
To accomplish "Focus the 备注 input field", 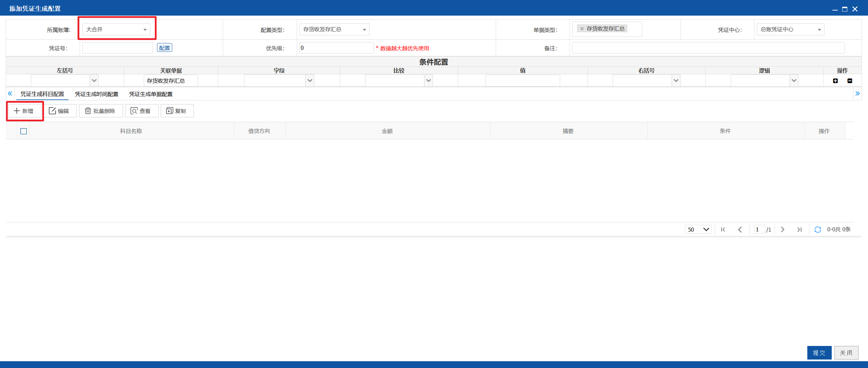I will pos(708,48).
